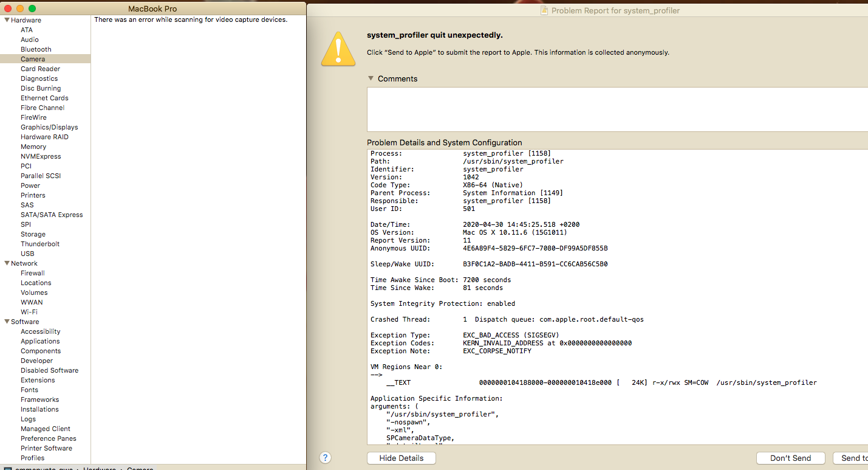868x470 pixels.
Task: Select SPI in the sidebar
Action: pyautogui.click(x=26, y=224)
